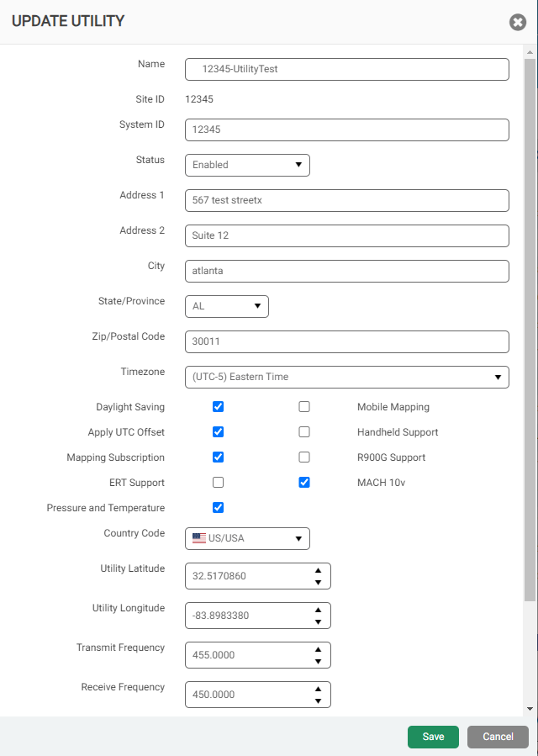538x756 pixels.
Task: Open the Status dropdown
Action: 247,165
